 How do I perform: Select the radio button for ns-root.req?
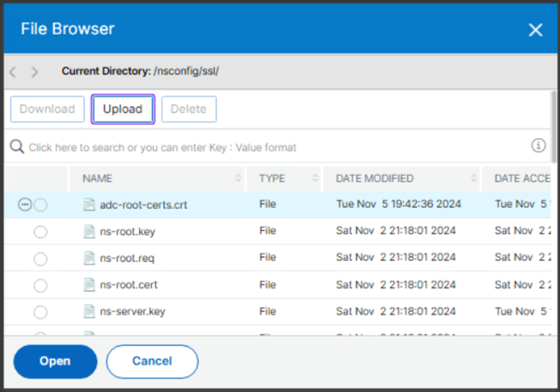[40, 259]
